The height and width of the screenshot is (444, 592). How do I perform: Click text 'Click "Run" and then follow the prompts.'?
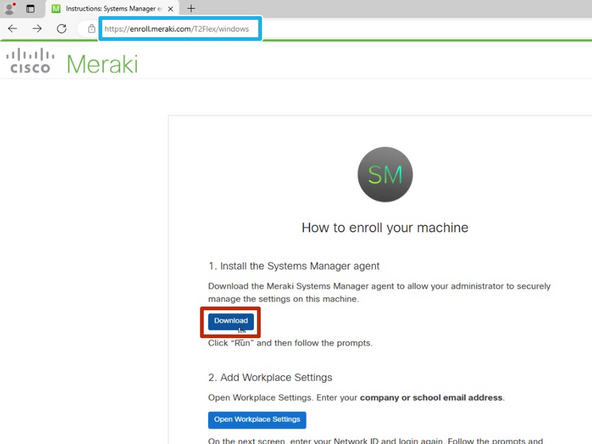(290, 343)
